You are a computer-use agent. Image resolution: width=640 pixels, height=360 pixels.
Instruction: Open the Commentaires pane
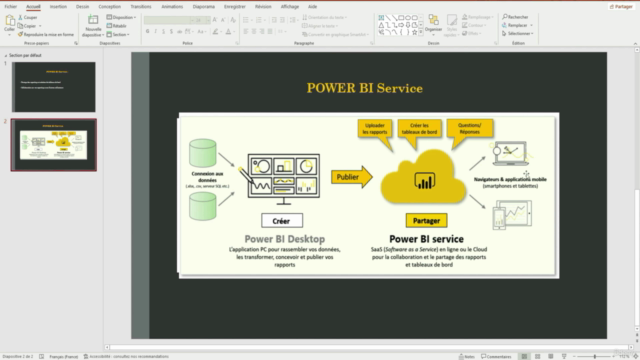tap(496, 356)
